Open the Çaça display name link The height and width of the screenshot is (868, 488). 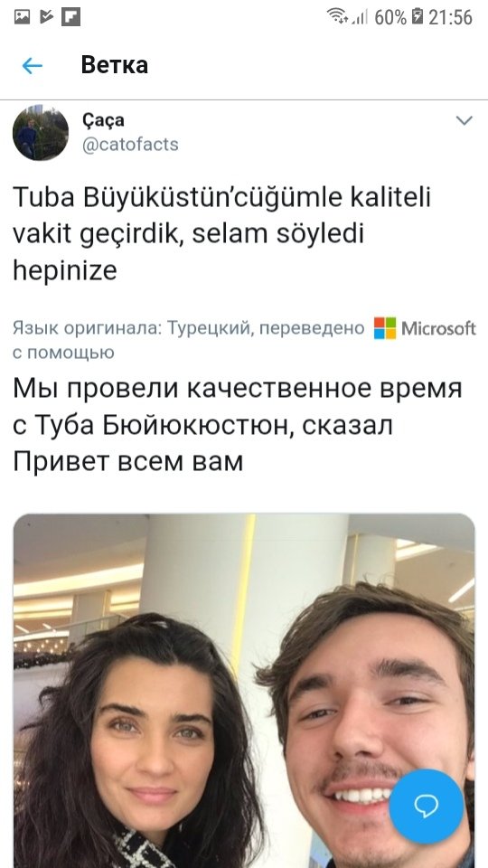pyautogui.click(x=103, y=119)
